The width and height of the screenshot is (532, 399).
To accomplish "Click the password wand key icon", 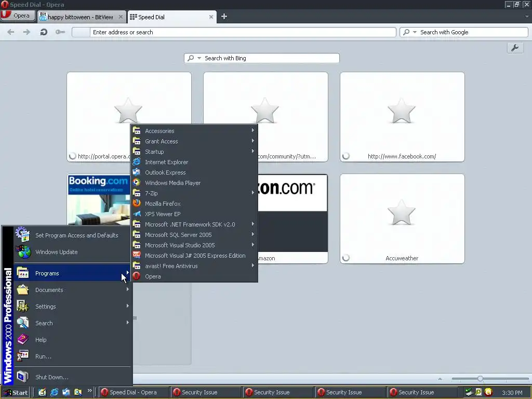I will click(x=60, y=32).
